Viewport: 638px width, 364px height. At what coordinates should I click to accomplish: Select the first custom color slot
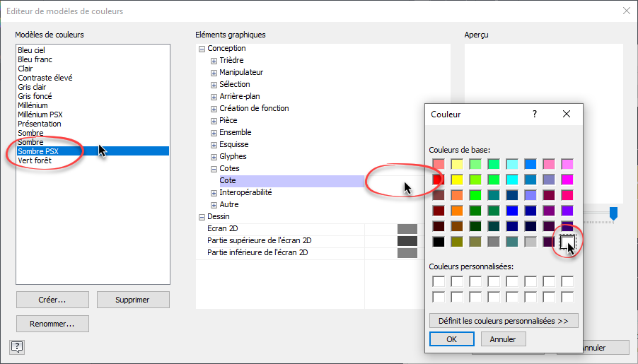439,281
